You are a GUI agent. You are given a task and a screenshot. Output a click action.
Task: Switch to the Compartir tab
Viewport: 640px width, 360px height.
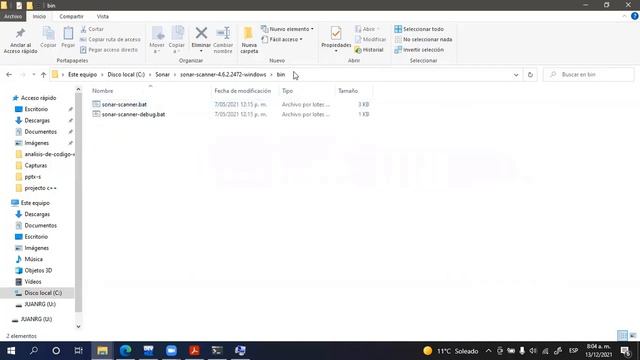71,16
